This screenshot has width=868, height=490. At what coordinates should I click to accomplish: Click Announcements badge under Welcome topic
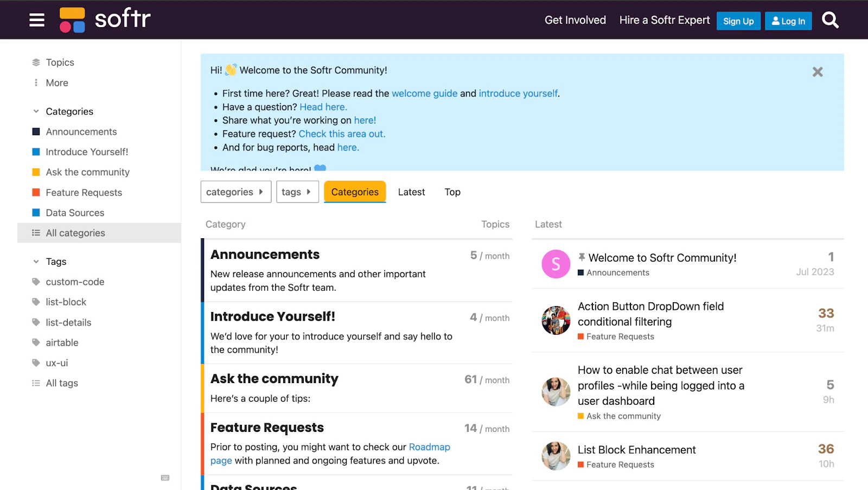[x=614, y=272]
